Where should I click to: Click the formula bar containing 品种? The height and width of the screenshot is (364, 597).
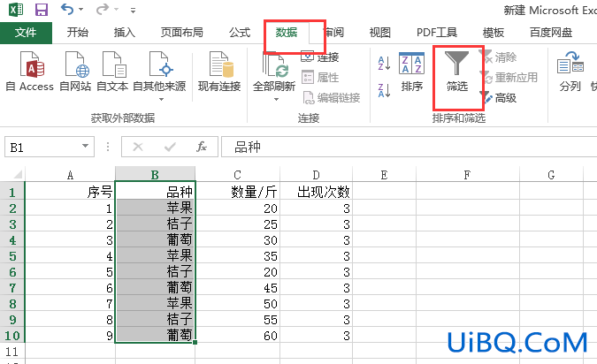pyautogui.click(x=409, y=147)
